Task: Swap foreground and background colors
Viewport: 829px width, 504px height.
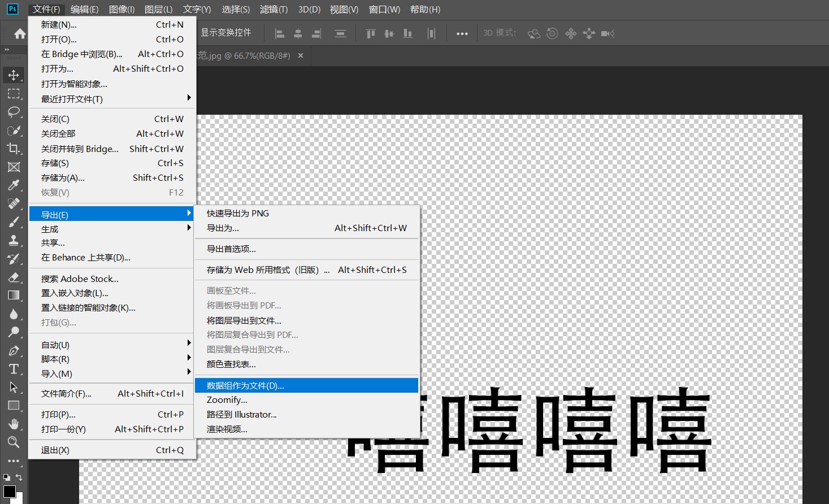Action: [x=19, y=477]
